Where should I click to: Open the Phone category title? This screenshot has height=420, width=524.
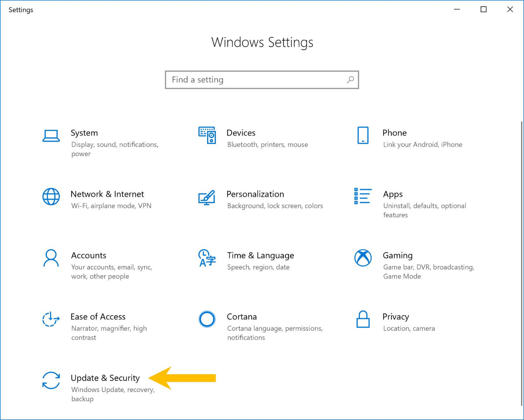395,133
